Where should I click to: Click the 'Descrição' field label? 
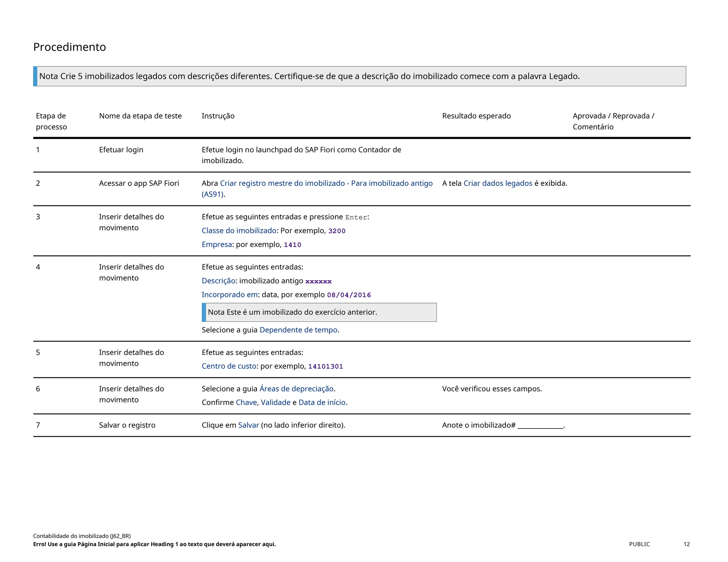point(218,281)
